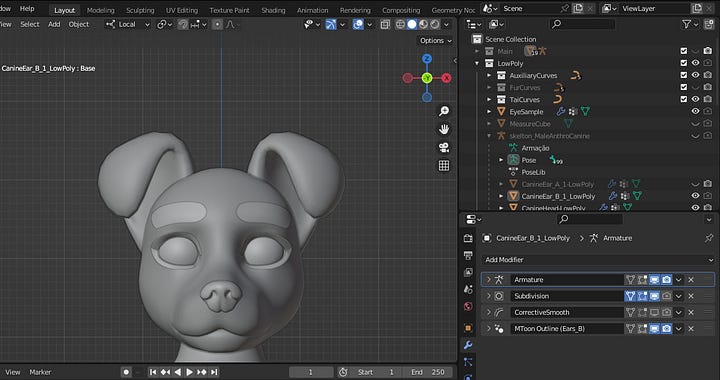Switch orthographic/perspective grid icon
Viewport: 720px width, 380px height.
[x=444, y=166]
